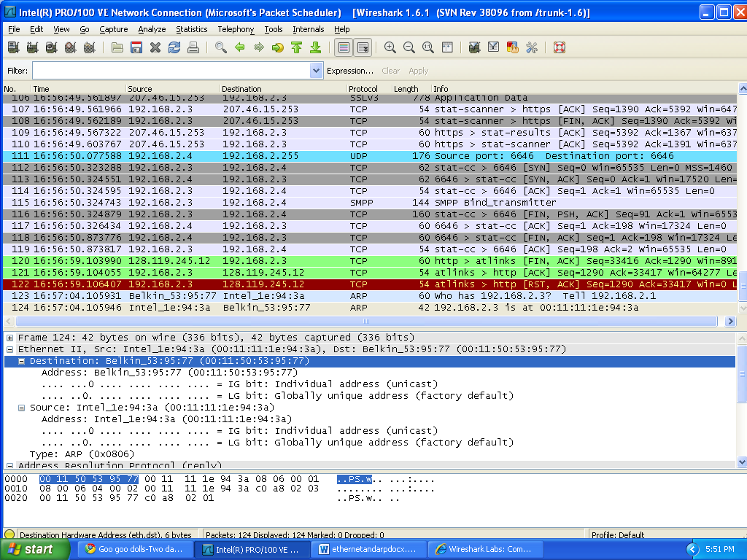
Task: Open capture options toolbar icon
Action: (32, 47)
